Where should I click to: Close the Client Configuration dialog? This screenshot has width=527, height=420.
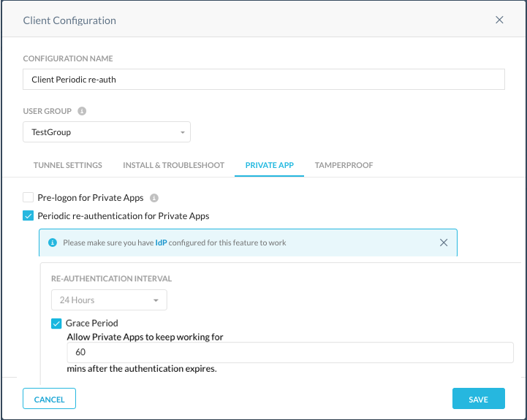[x=499, y=20]
